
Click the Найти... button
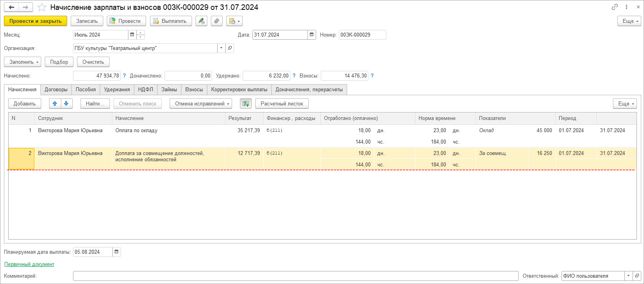click(95, 103)
